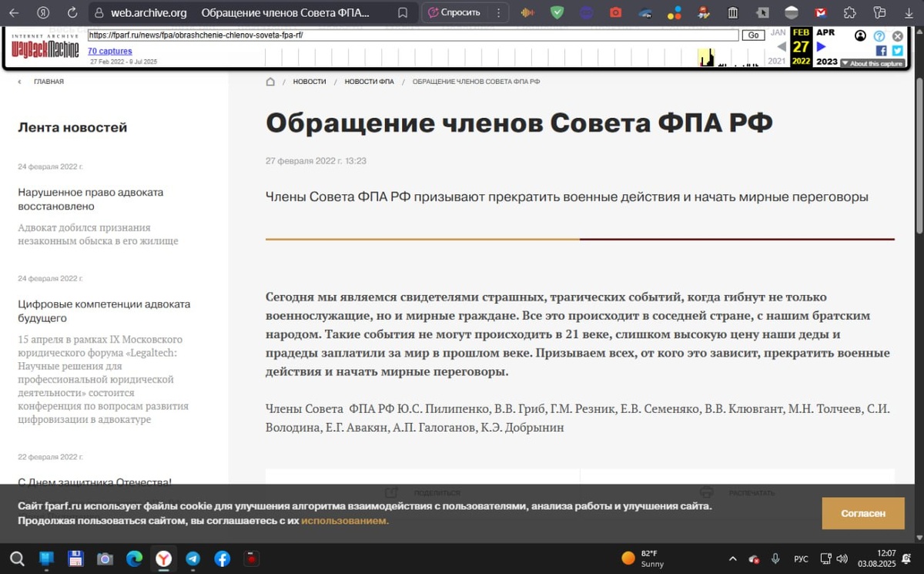Open Microsoft Edge from the taskbar
The height and width of the screenshot is (574, 924).
[134, 559]
